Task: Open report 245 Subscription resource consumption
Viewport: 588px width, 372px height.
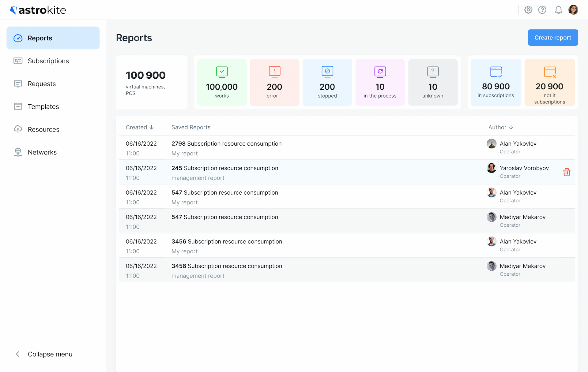Action: click(347, 172)
